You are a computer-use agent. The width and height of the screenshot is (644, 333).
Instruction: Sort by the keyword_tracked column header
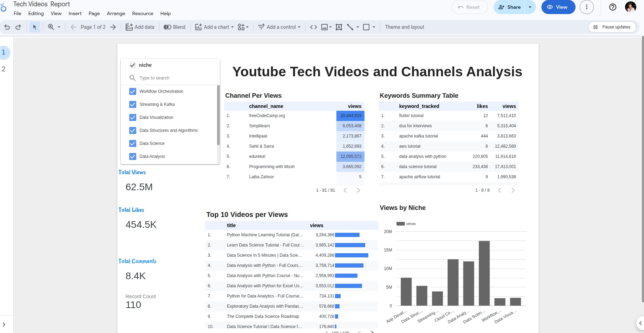(x=419, y=106)
